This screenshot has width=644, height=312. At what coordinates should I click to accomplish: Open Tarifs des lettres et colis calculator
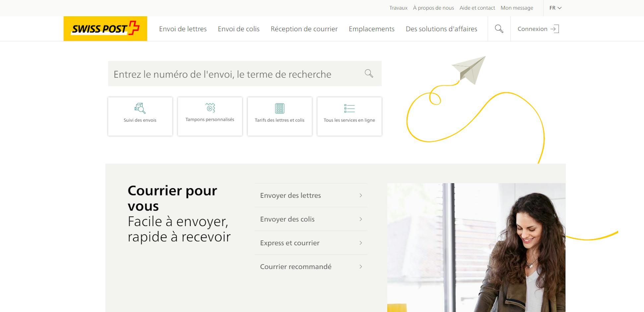[x=280, y=116]
